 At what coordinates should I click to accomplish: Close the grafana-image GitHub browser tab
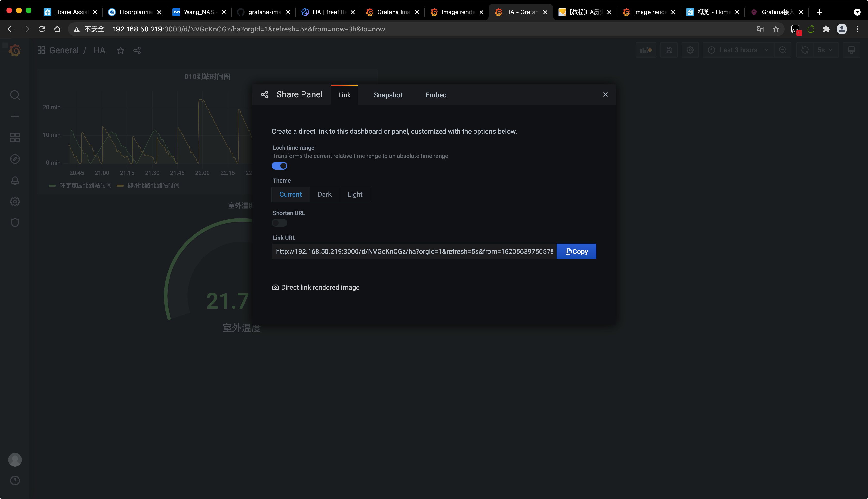288,12
